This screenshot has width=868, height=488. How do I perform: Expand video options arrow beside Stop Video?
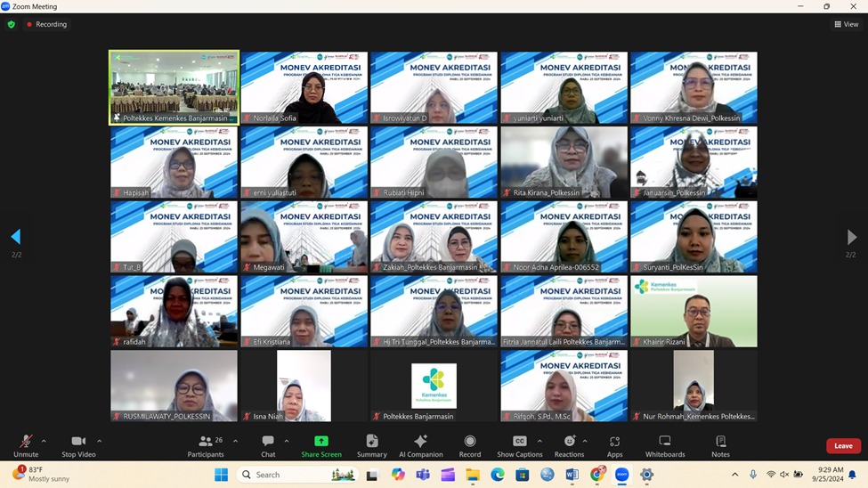click(99, 441)
